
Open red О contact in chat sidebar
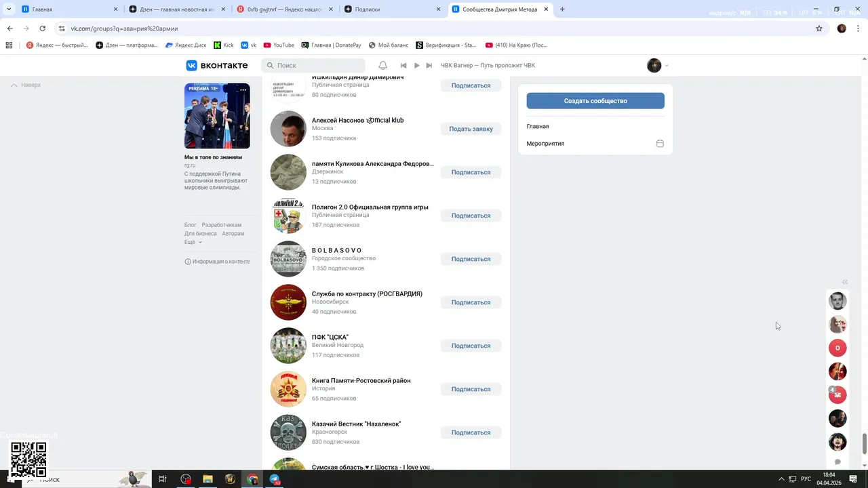point(837,348)
